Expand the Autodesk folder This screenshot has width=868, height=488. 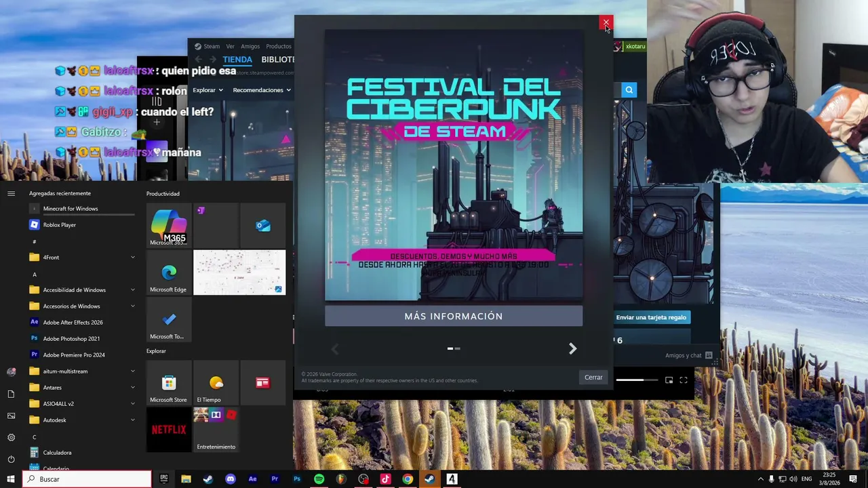pyautogui.click(x=81, y=420)
